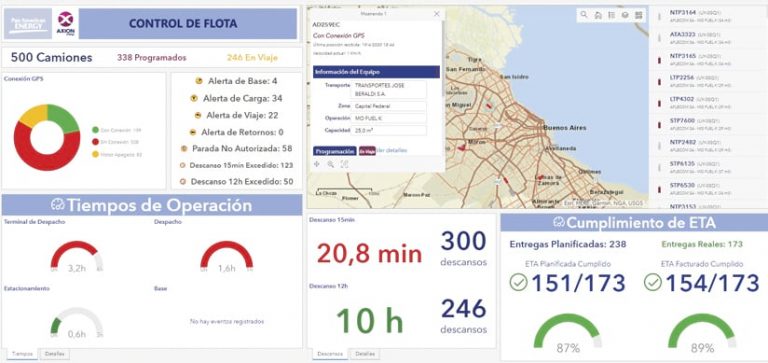
Task: Click the Alerta de Base icon
Action: [199, 81]
